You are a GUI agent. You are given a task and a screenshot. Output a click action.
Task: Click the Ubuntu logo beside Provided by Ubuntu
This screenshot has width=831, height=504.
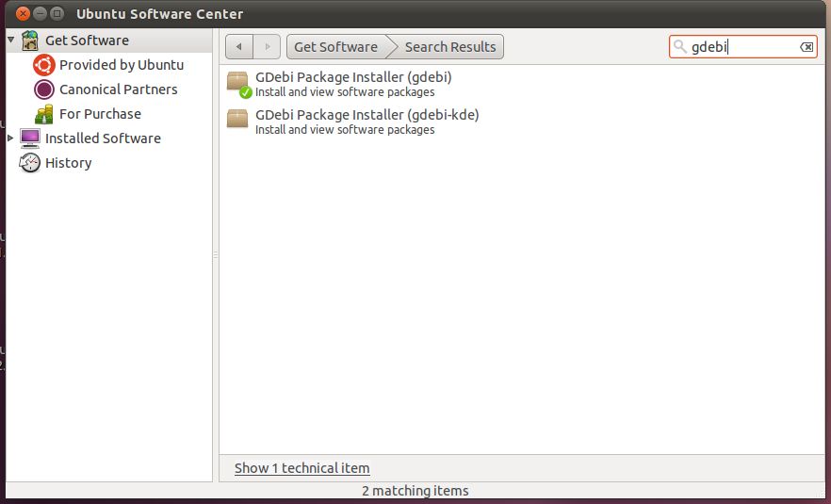[x=44, y=65]
